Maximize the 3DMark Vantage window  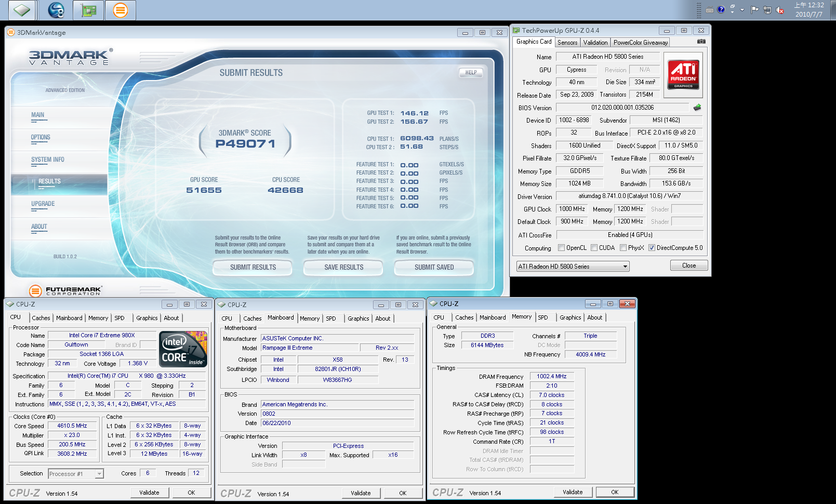coord(482,32)
